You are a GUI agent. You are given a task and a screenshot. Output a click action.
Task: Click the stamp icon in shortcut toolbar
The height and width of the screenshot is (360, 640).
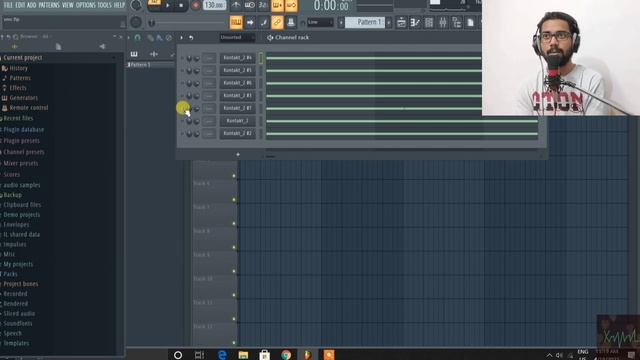291,22
